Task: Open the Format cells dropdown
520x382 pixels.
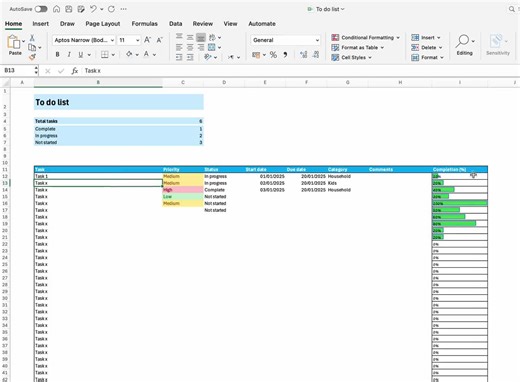Action: click(x=427, y=58)
